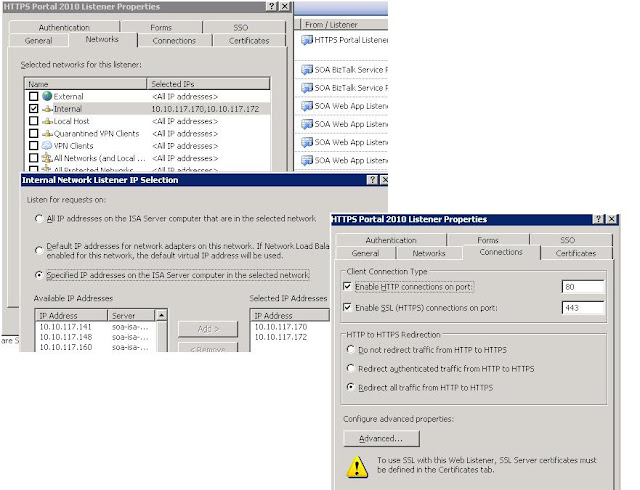This screenshot has width=640, height=490.
Task: Click Server column header in Available IP list
Action: pos(131,315)
